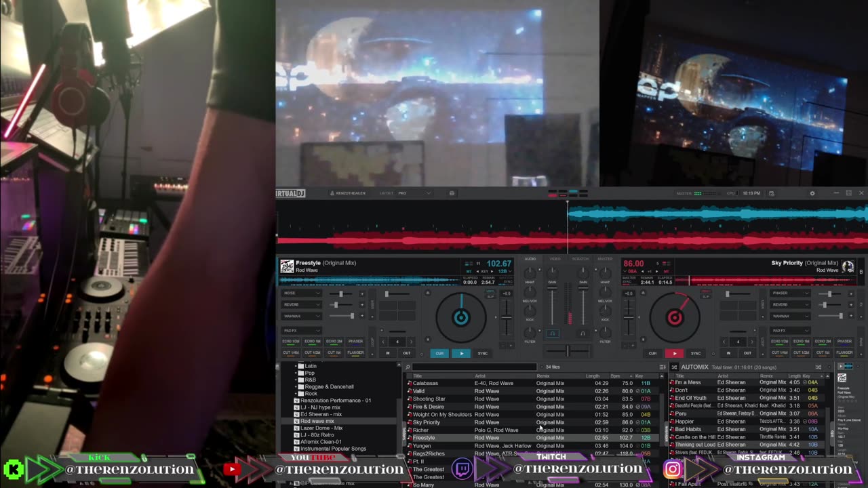The height and width of the screenshot is (488, 868).
Task: Switch to the AUDIO mixer tab
Action: click(530, 259)
